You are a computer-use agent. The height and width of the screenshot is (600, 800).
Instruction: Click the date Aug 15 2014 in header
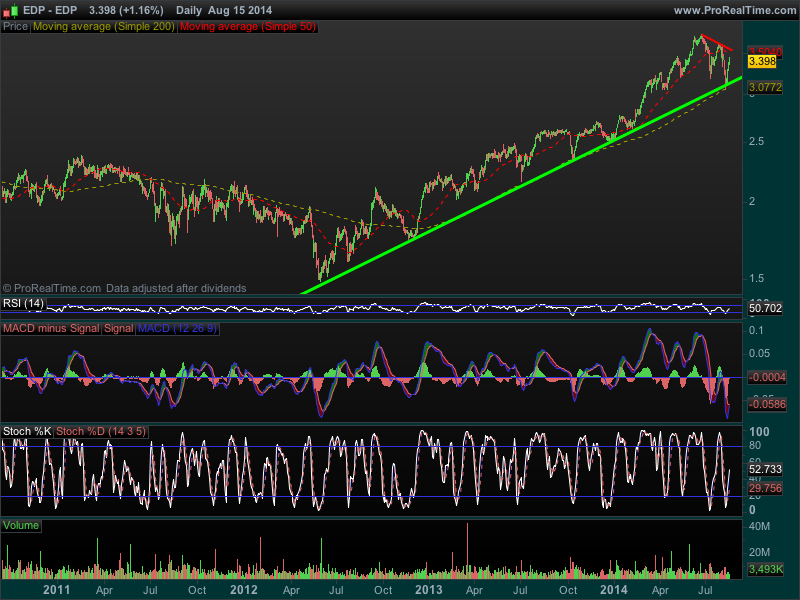click(x=239, y=10)
